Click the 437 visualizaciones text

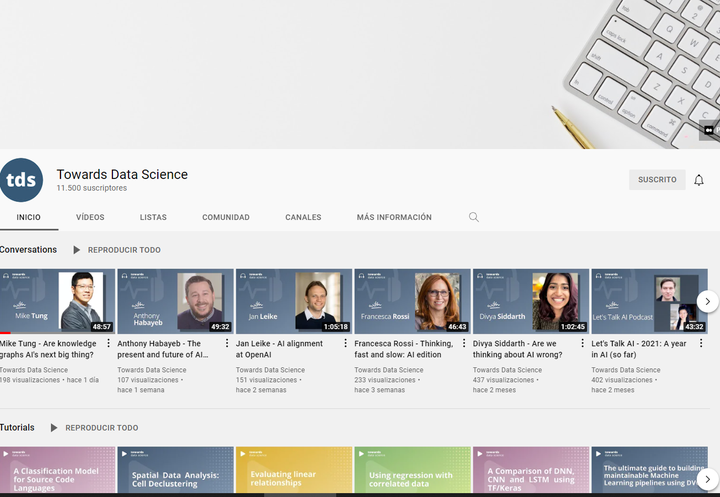[x=503, y=380]
